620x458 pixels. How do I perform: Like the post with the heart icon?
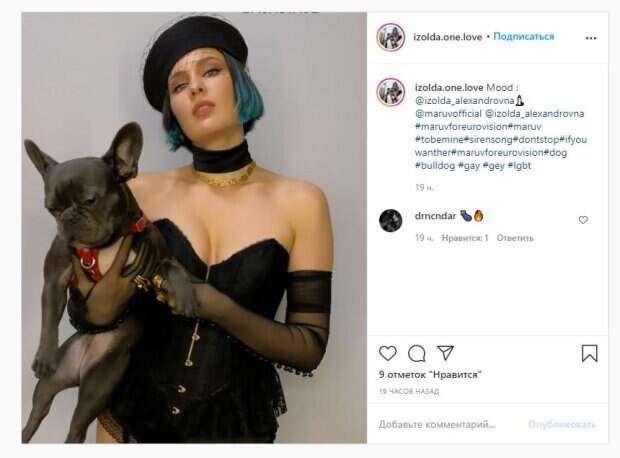click(388, 353)
